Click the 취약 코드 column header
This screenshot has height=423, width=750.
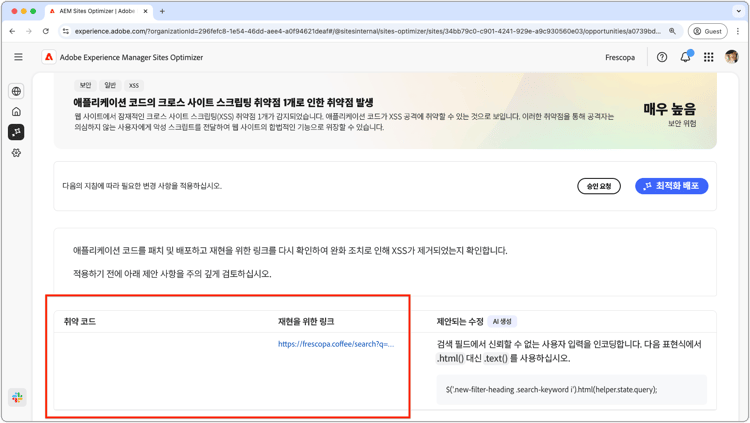(x=80, y=322)
